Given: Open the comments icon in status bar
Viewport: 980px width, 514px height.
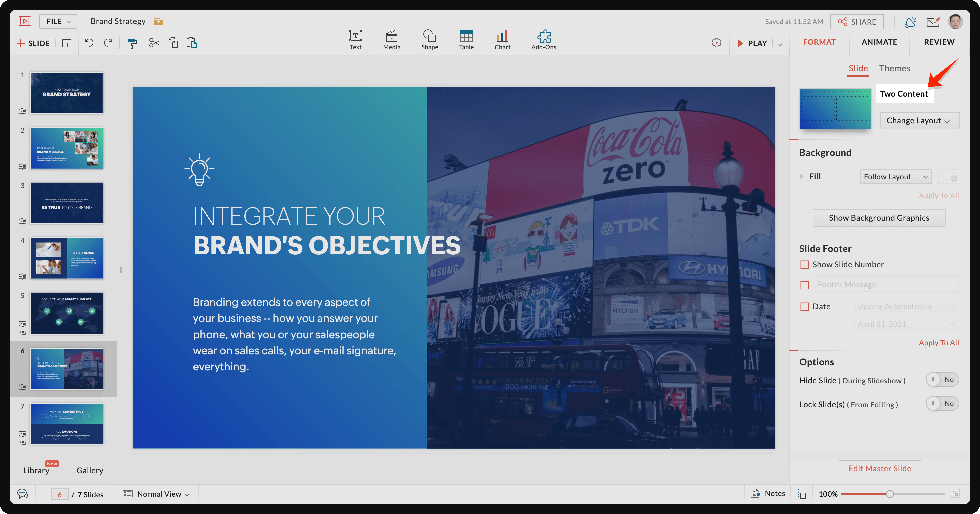Looking at the screenshot, I should coord(23,494).
